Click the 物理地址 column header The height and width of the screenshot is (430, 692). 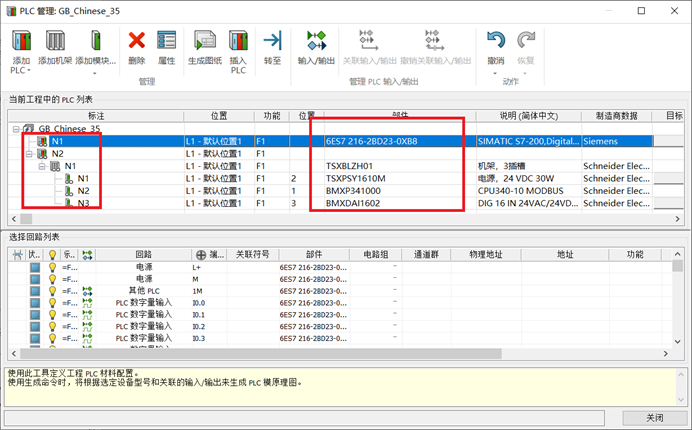486,254
